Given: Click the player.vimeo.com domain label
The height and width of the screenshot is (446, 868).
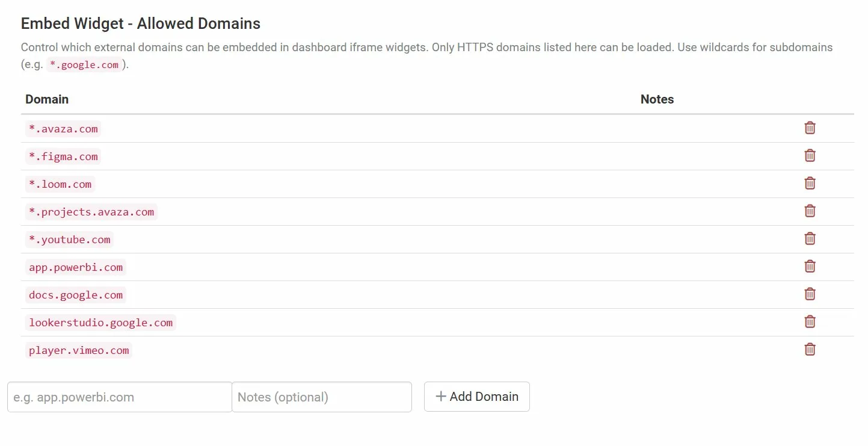Looking at the screenshot, I should point(79,350).
